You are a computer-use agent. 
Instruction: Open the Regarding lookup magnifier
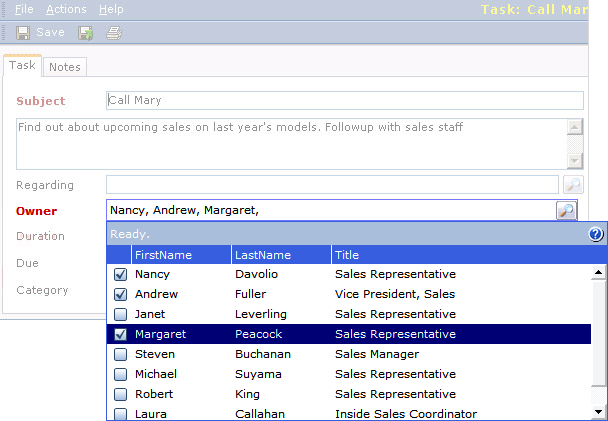(x=573, y=185)
